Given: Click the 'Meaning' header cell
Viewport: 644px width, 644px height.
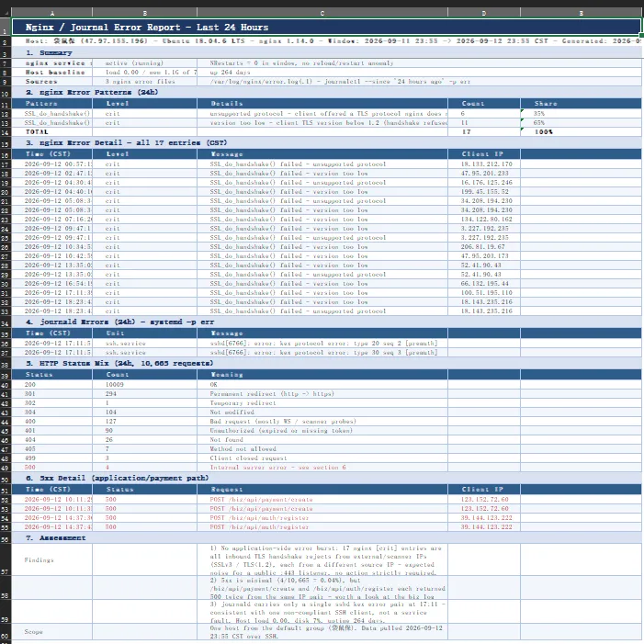Looking at the screenshot, I should click(x=322, y=375).
